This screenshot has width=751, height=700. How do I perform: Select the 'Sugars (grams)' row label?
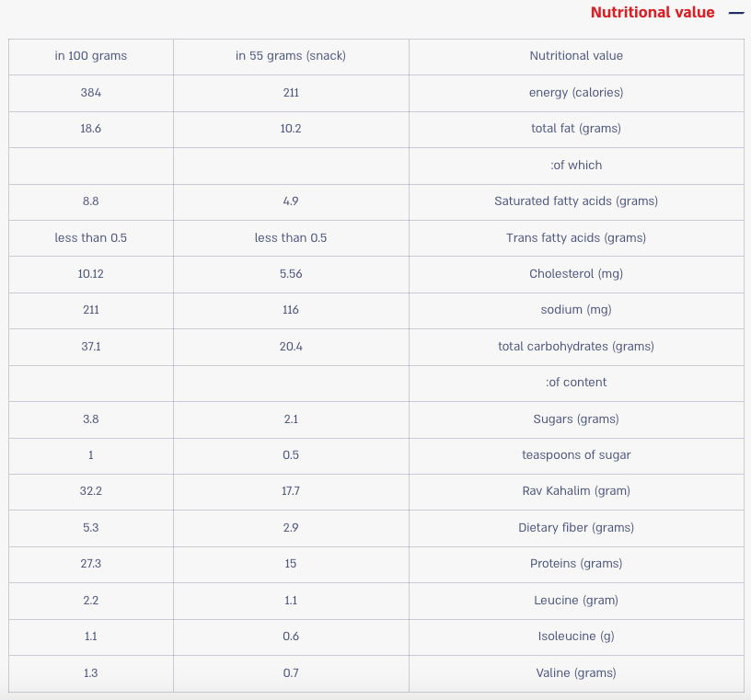point(576,419)
